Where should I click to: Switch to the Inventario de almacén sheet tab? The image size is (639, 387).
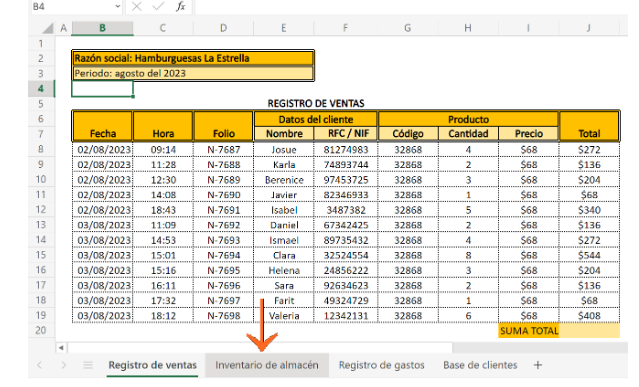point(267,365)
